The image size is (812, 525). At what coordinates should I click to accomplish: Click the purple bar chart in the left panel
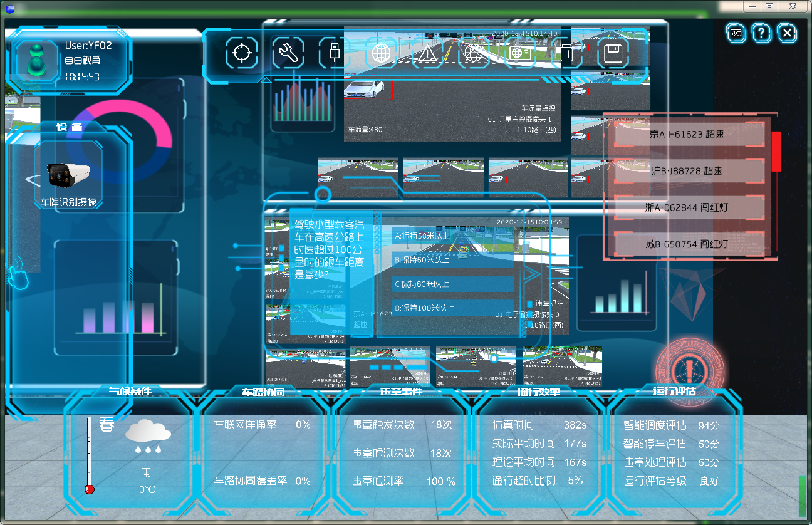[x=119, y=310]
